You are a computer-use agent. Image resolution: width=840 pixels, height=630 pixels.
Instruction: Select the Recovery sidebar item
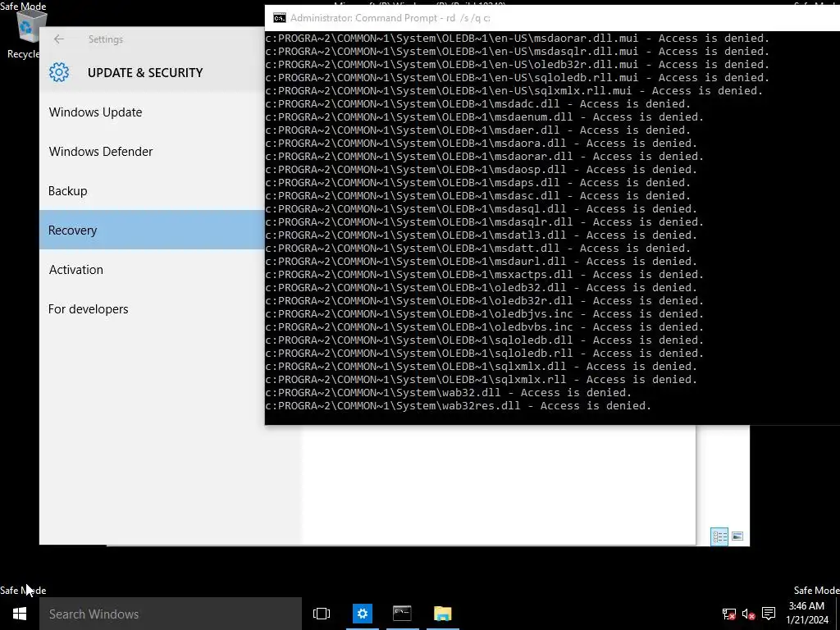tap(152, 230)
